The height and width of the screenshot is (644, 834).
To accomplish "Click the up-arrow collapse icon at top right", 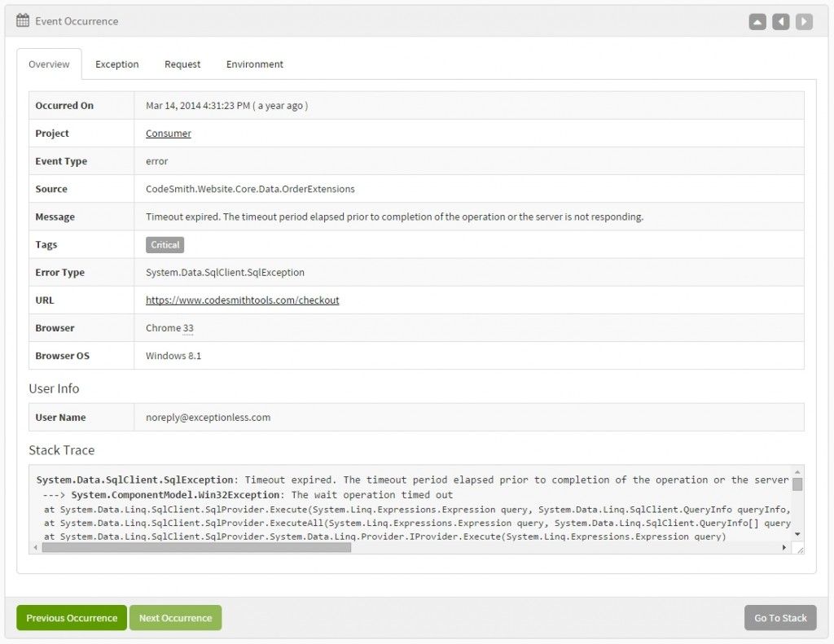I will 757,21.
